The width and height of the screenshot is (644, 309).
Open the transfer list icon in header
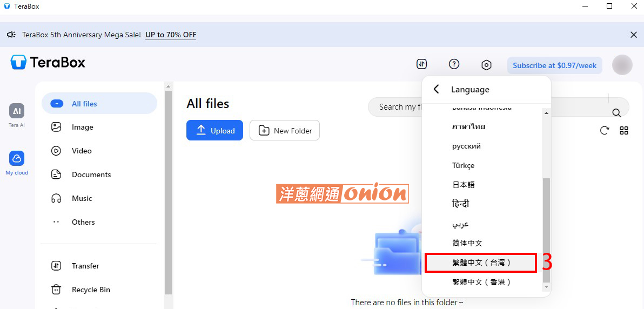[422, 64]
